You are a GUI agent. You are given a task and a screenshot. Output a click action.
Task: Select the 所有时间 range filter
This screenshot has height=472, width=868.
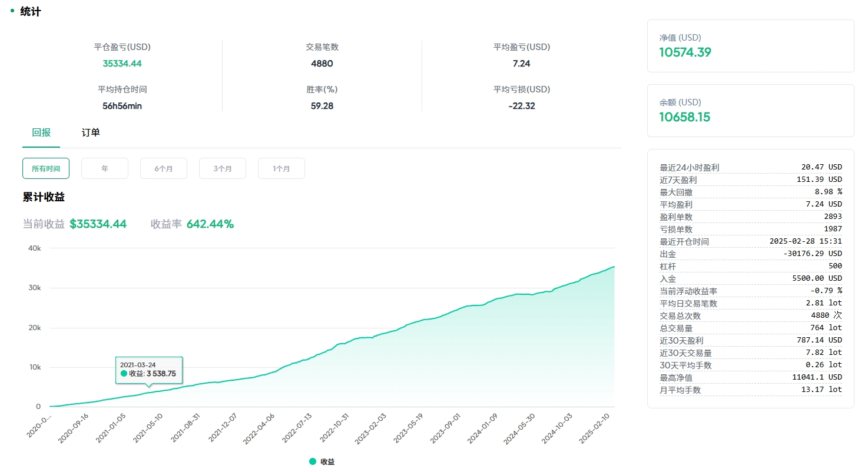(x=46, y=168)
